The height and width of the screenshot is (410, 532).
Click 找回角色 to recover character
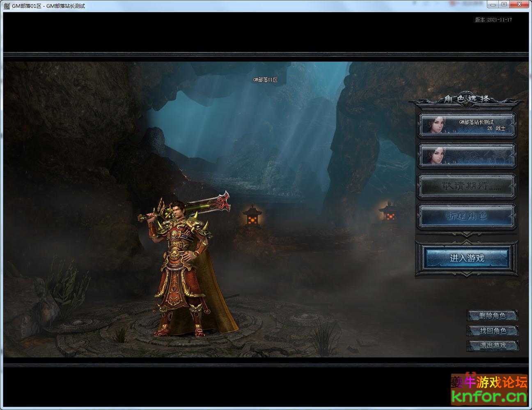pyautogui.click(x=493, y=330)
